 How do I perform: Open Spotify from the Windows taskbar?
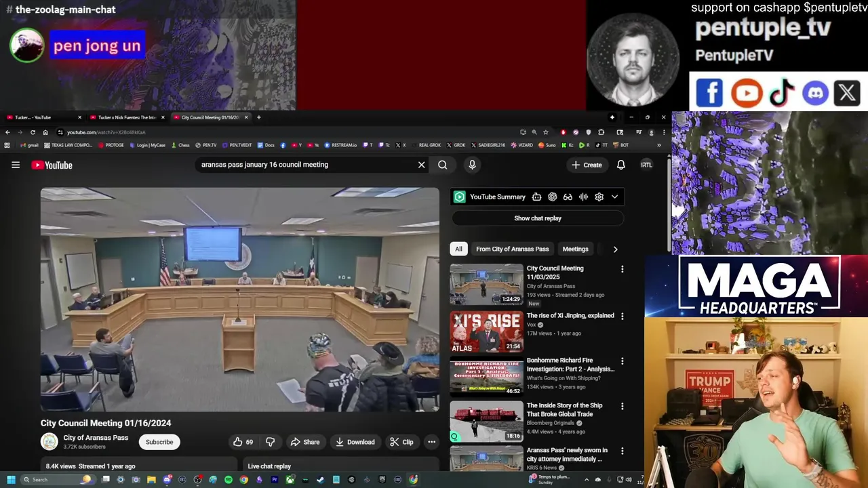228,479
